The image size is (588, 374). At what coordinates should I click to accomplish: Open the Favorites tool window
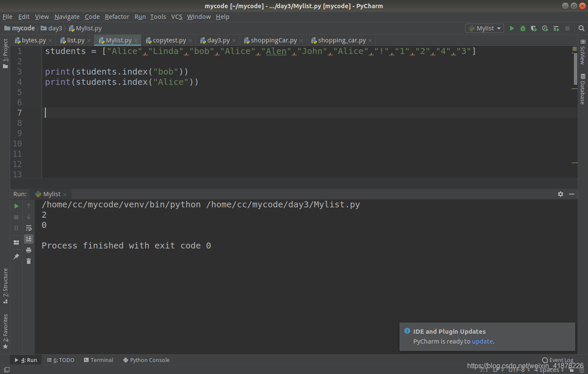(5, 332)
